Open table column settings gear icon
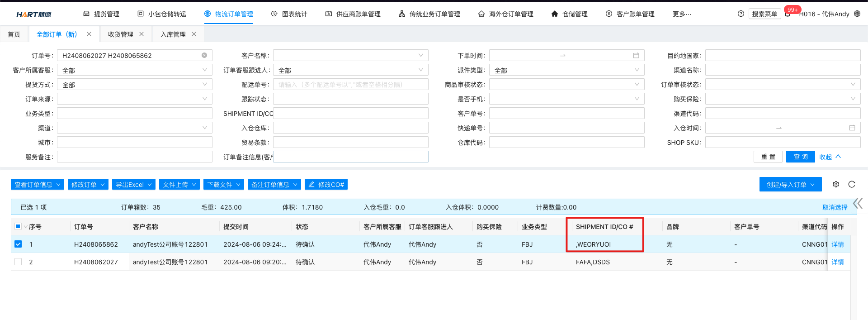This screenshot has width=868, height=320. click(x=836, y=184)
